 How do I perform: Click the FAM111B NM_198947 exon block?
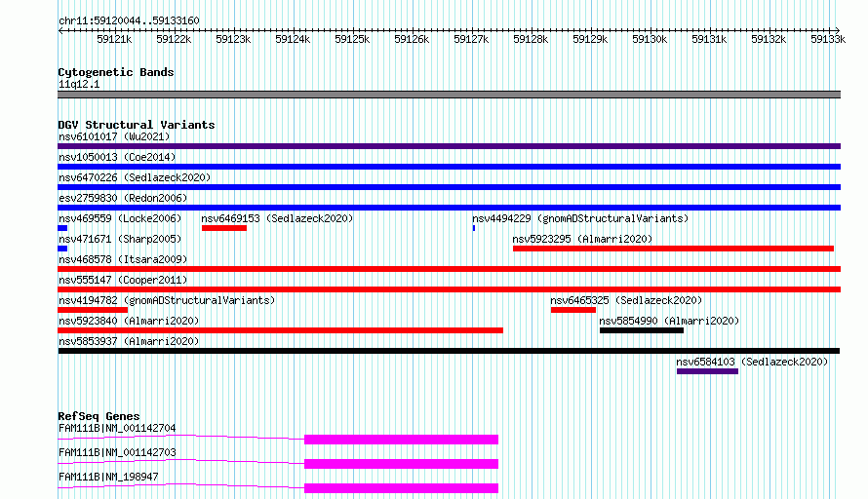click(402, 488)
